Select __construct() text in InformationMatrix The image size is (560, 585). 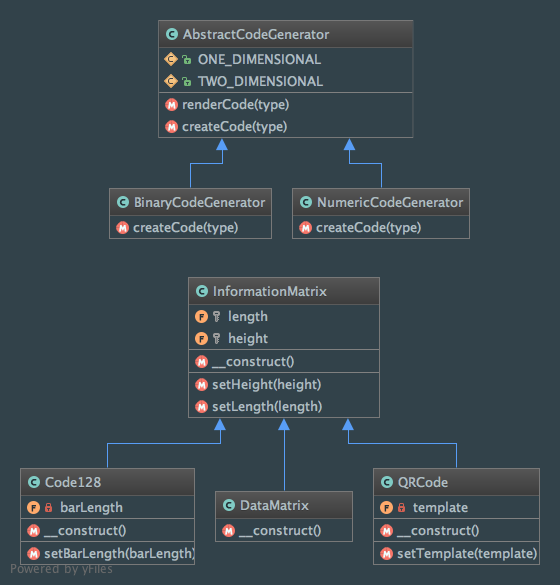coord(253,362)
